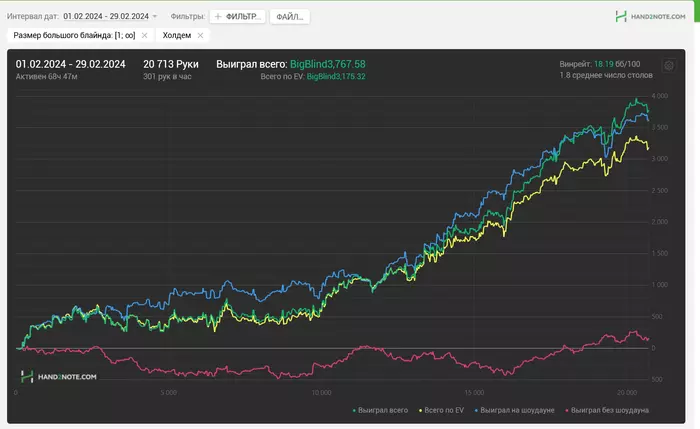700x429 pixels.
Task: Click the ФАЙЛ button
Action: (289, 17)
